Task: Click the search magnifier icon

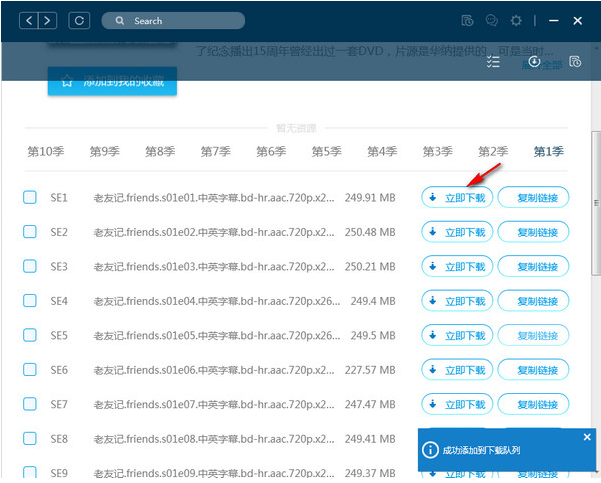Action: 120,20
